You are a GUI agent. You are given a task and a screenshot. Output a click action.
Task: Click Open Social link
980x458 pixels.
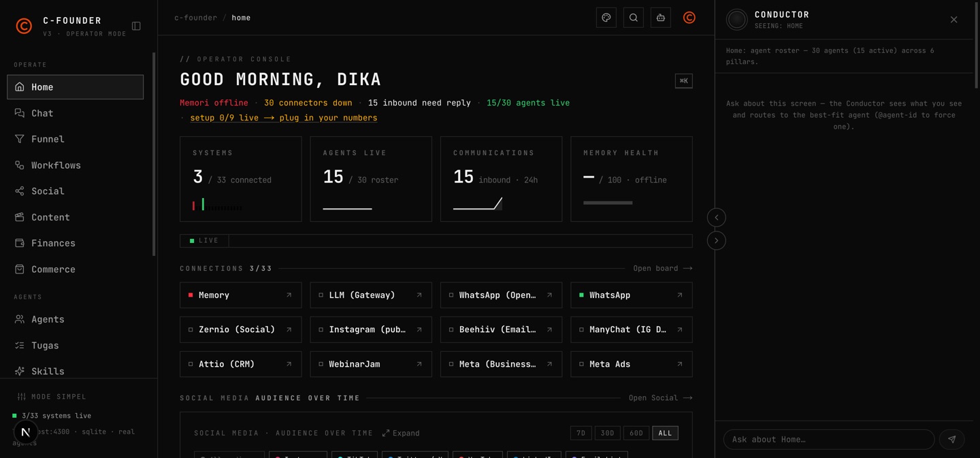pyautogui.click(x=661, y=398)
